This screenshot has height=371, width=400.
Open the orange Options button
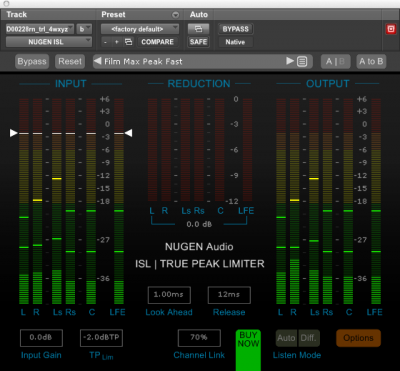pos(358,338)
